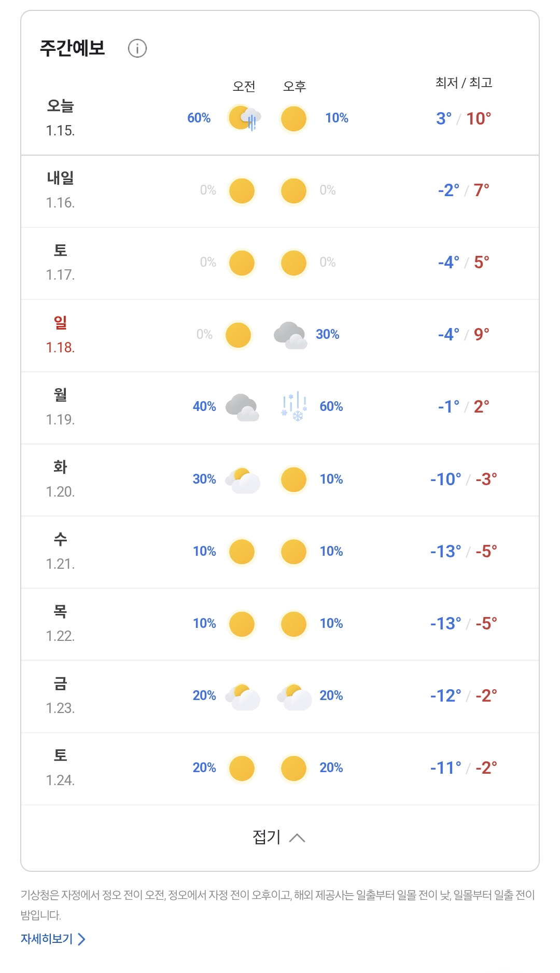Click Thursday 1.22 temperature -13° / -5°
The height and width of the screenshot is (973, 560).
click(463, 624)
